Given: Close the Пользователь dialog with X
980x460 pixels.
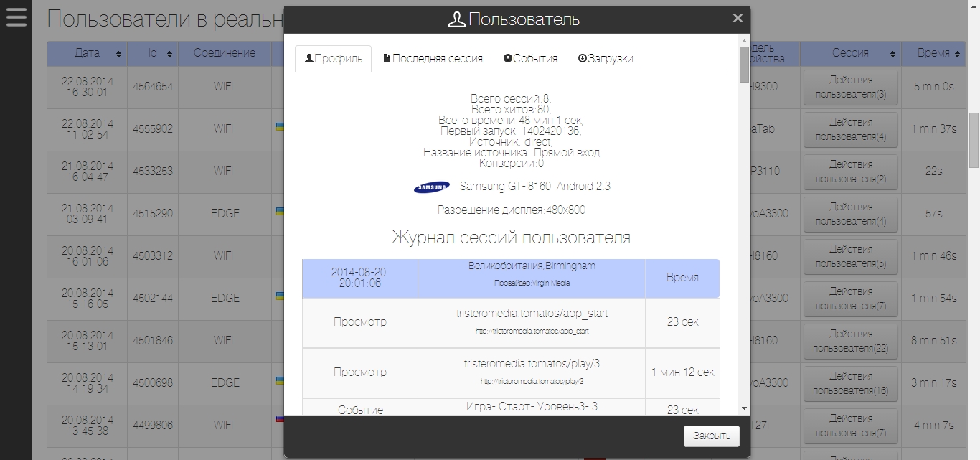Looking at the screenshot, I should tap(738, 18).
